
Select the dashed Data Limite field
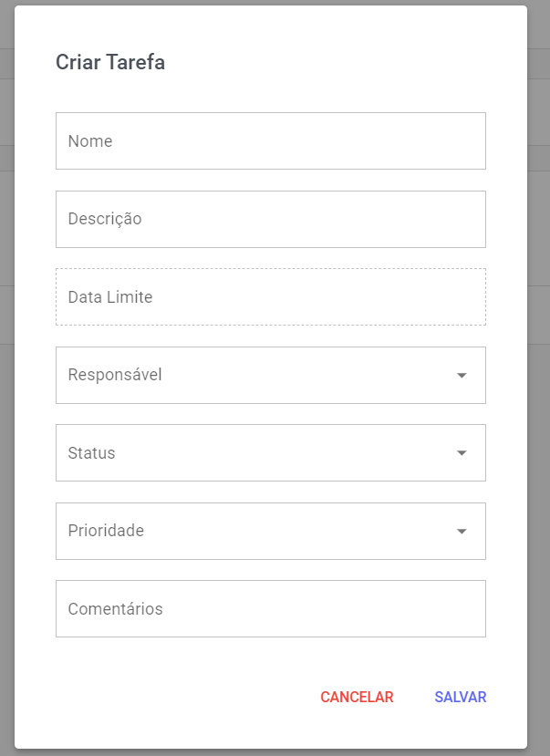click(270, 297)
